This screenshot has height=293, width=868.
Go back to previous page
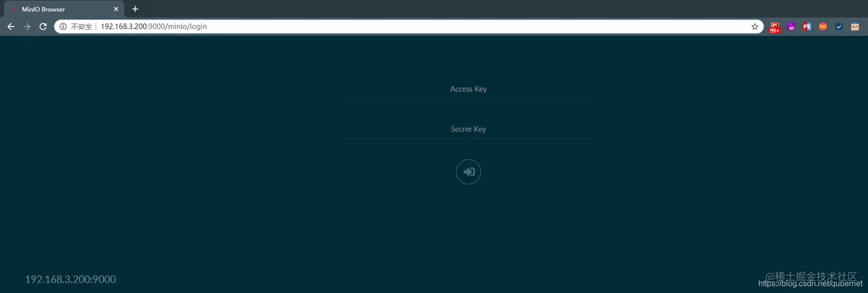pos(11,26)
